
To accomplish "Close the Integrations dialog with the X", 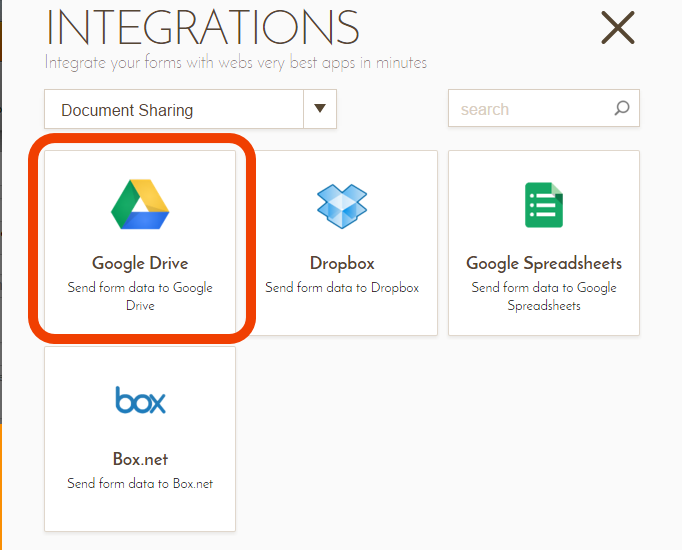I will pyautogui.click(x=618, y=28).
